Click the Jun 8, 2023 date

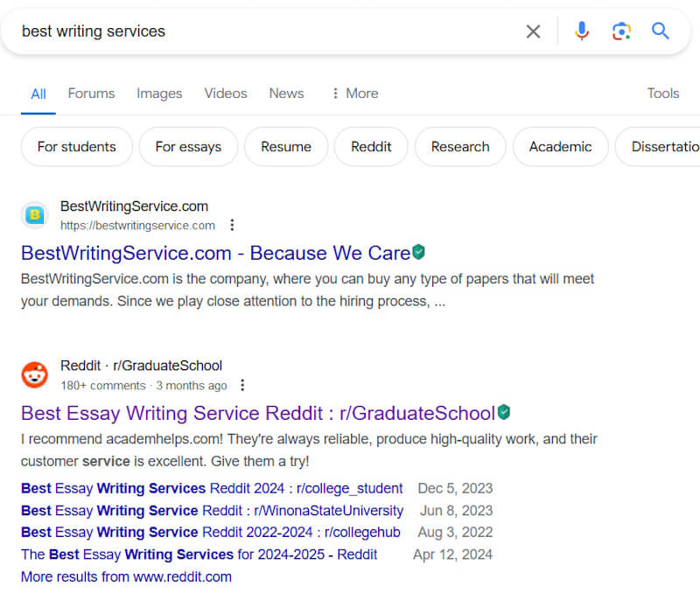456,510
